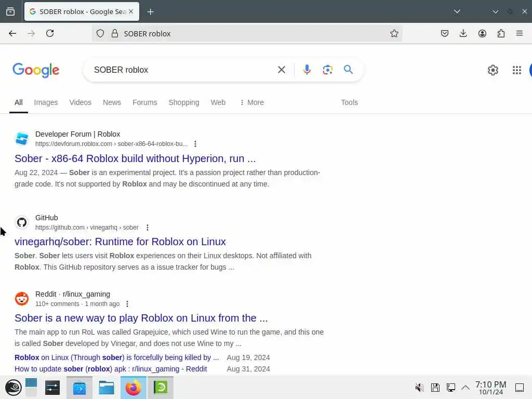Screen dimensions: 532x399
Task: Select the All results tab
Action: [19, 102]
